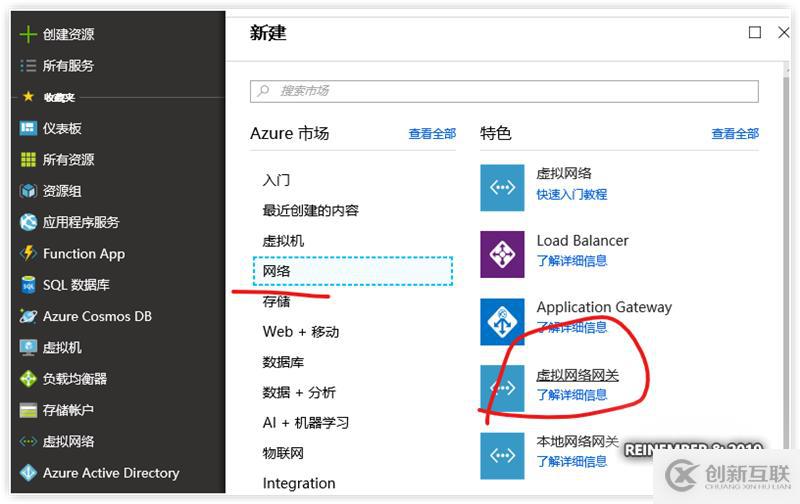Click the 虚拟网络网关 title link
The image size is (800, 504).
pyautogui.click(x=578, y=375)
